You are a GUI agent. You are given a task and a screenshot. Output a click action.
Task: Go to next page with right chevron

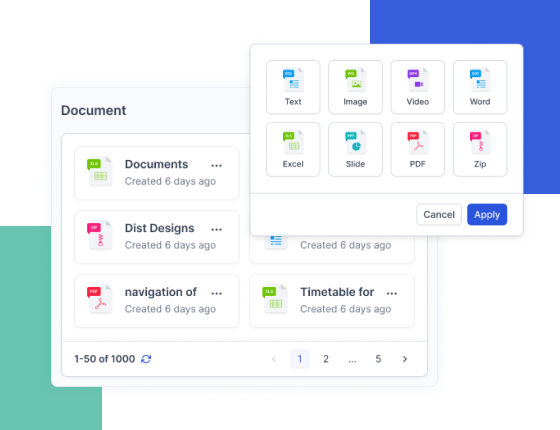click(405, 359)
